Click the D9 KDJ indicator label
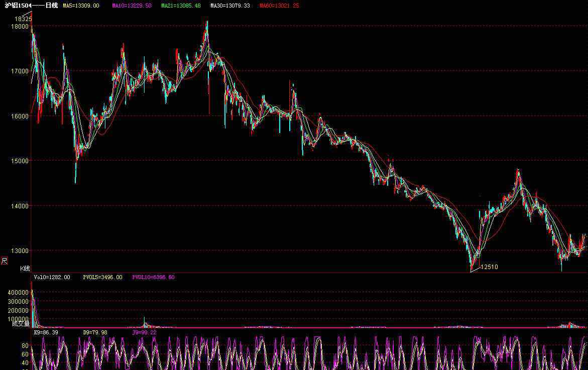 [x=95, y=332]
